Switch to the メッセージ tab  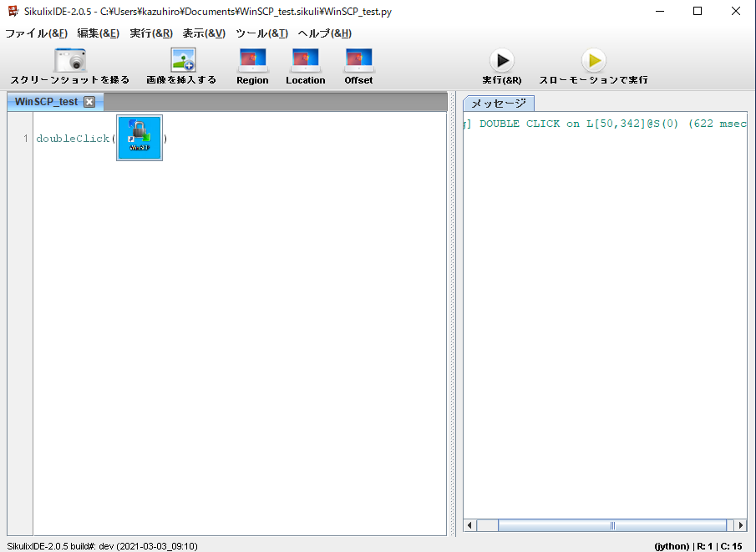tap(499, 104)
